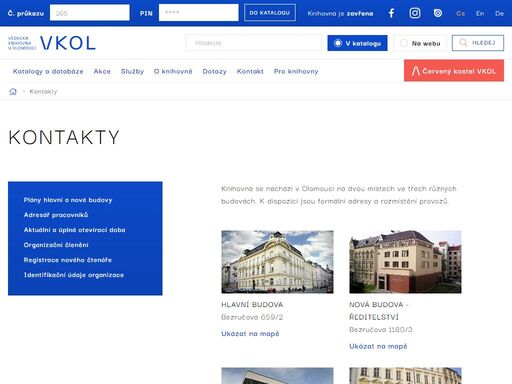Image resolution: width=512 pixels, height=384 pixels.
Task: Click the Nová budova building photo
Action: tap(405, 262)
